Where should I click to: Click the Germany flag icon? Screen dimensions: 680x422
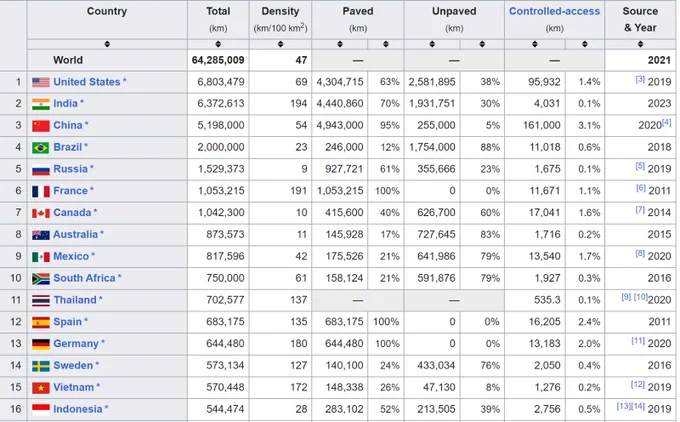tap(41, 344)
